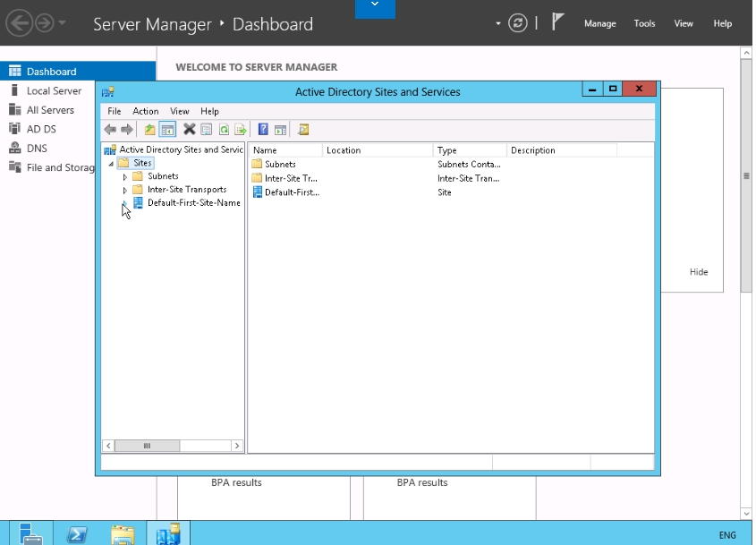
Task: Open Help via blue question mark icon
Action: pos(263,130)
